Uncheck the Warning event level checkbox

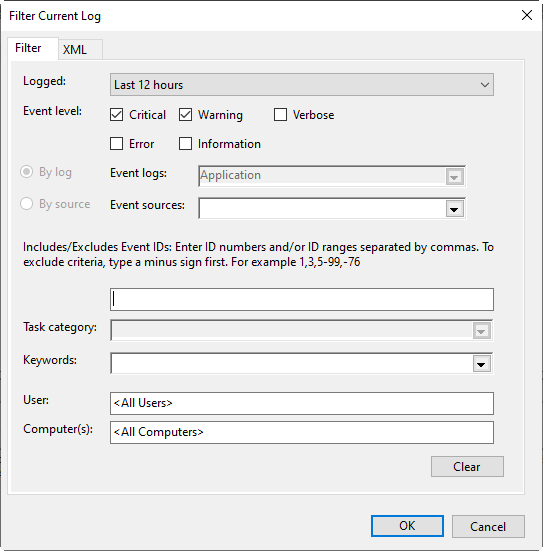coord(185,115)
